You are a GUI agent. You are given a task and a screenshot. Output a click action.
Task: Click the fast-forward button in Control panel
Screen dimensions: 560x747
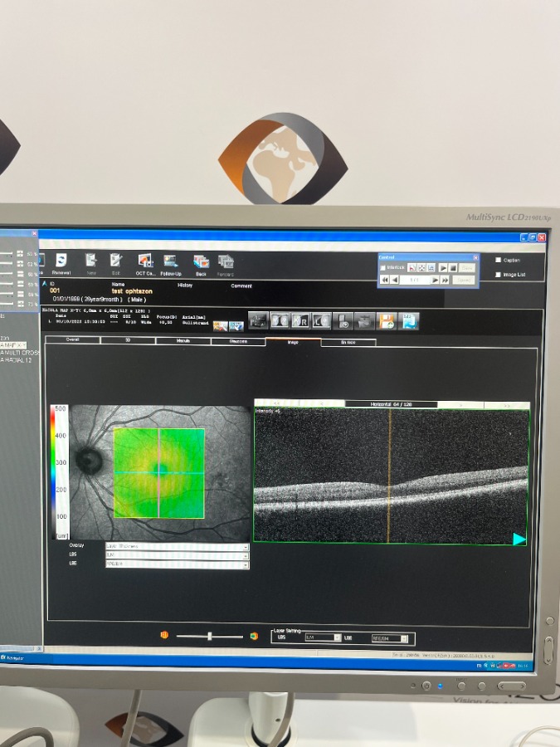(x=446, y=281)
